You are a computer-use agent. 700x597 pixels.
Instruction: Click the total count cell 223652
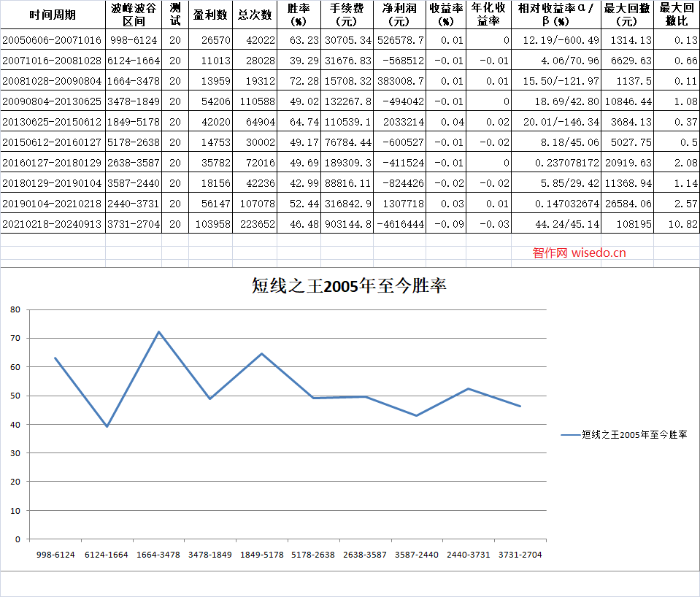(255, 224)
